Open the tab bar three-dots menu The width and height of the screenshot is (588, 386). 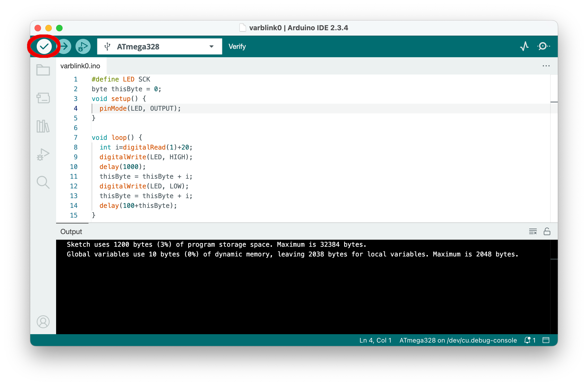(x=546, y=66)
